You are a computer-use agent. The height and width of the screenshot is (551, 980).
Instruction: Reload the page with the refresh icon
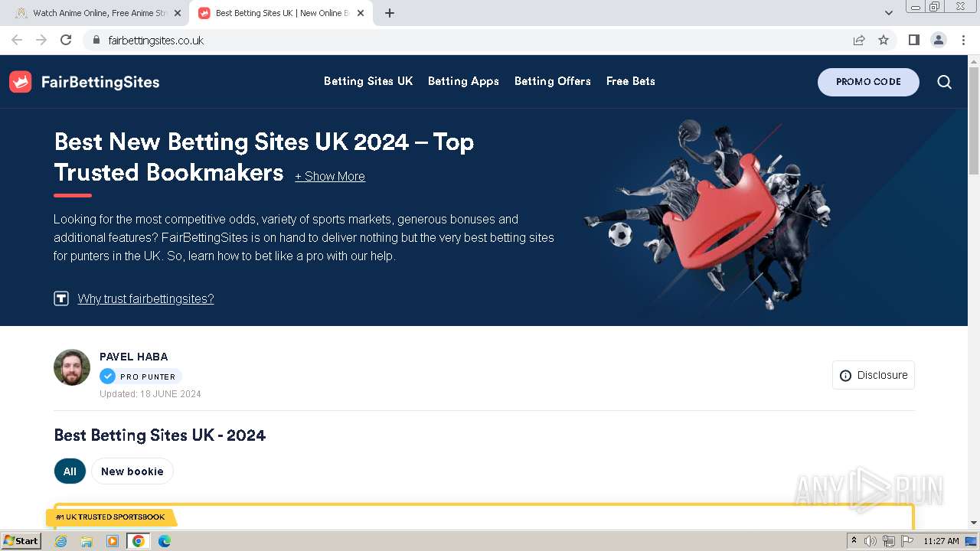66,40
